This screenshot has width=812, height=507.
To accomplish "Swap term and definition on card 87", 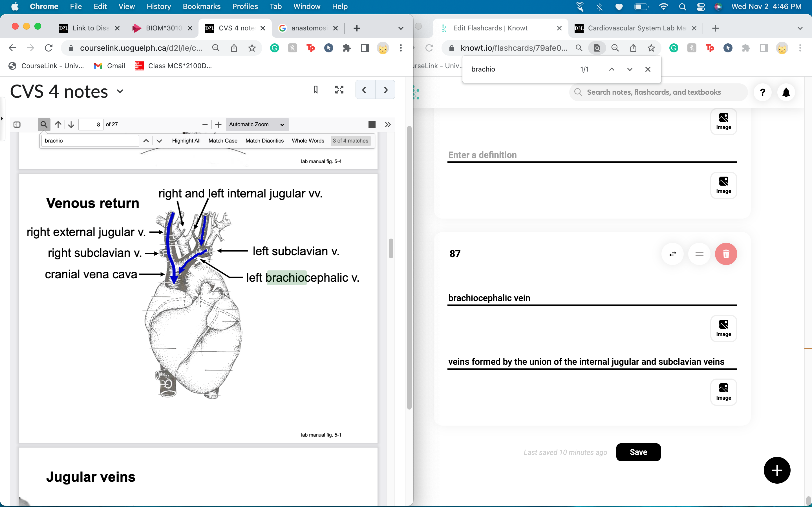I will click(672, 254).
